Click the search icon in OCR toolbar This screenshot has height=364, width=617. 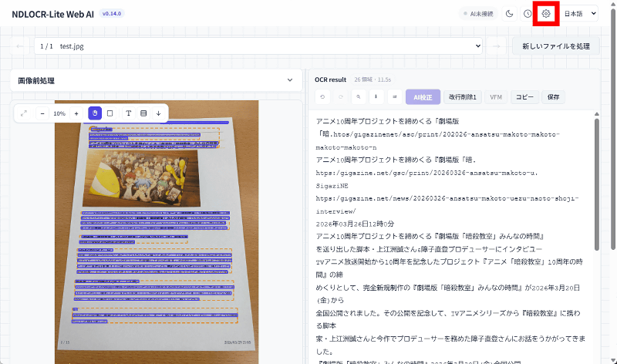358,97
